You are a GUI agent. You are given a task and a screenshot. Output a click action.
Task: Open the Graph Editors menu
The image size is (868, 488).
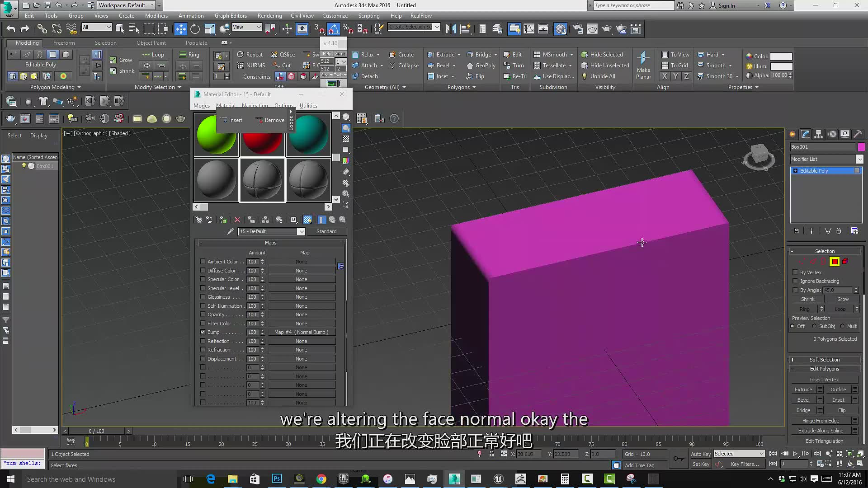point(231,16)
